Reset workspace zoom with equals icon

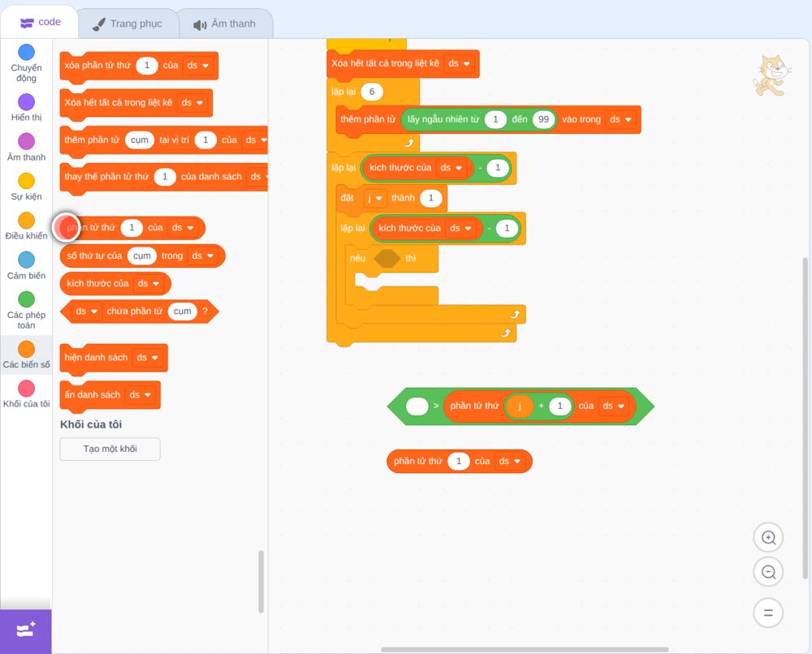coord(768,613)
